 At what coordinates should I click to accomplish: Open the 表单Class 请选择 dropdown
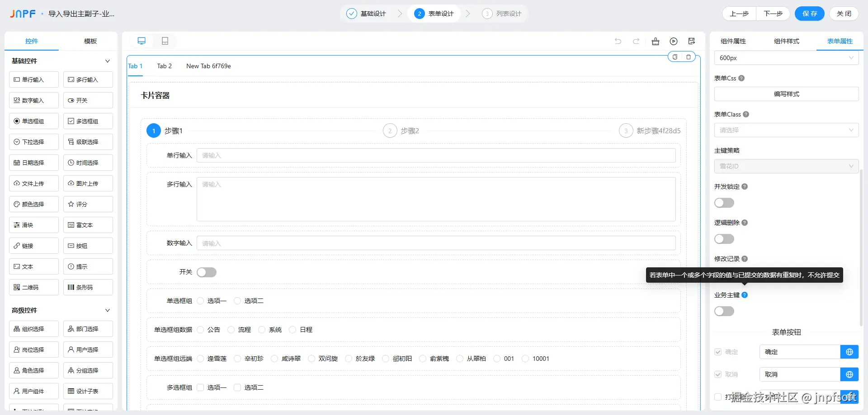pos(786,130)
